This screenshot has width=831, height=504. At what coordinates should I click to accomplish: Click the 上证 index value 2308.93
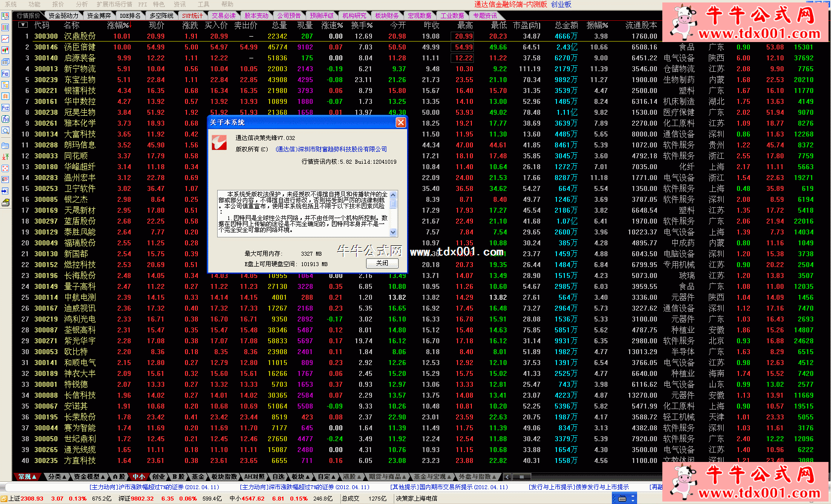[32, 499]
